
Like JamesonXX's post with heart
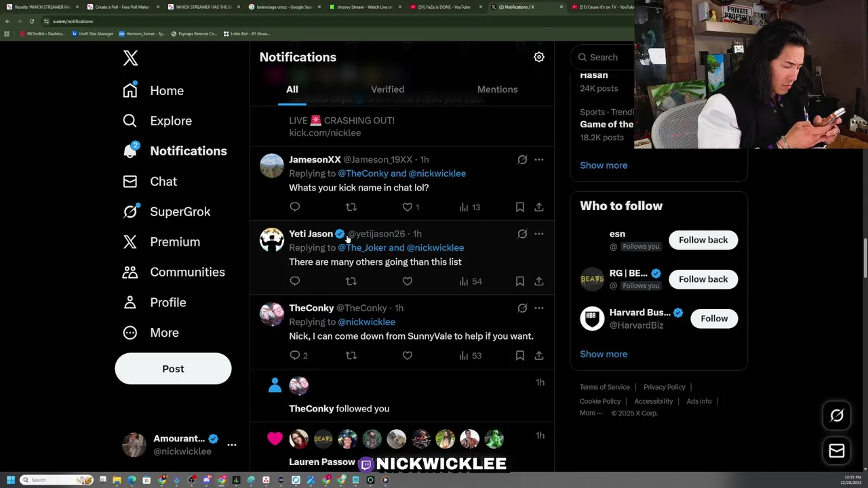coord(408,207)
